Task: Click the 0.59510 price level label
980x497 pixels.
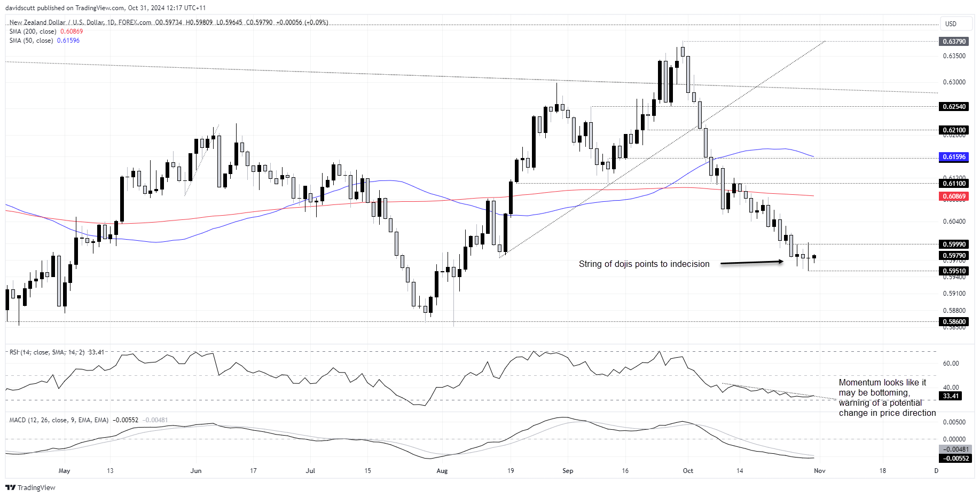Action: point(954,271)
